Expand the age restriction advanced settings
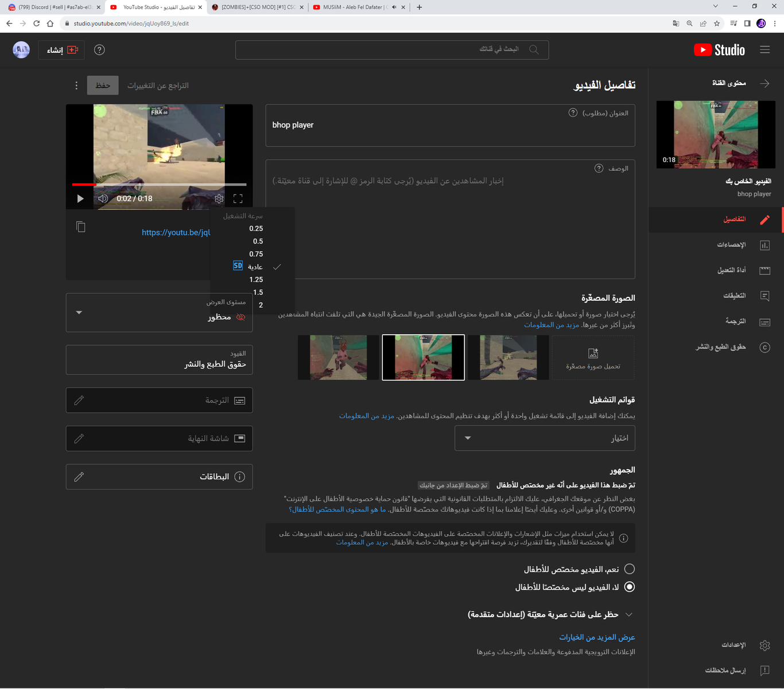This screenshot has width=784, height=689. [x=628, y=614]
